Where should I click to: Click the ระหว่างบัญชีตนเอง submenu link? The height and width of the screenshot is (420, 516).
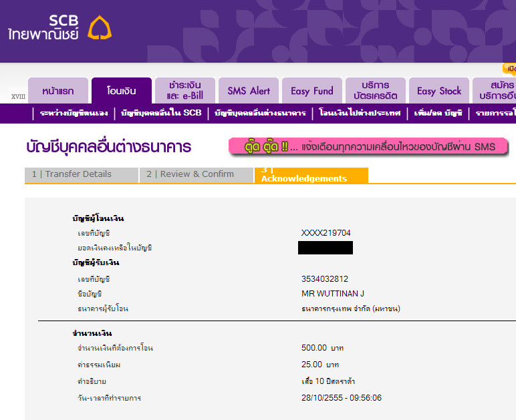pos(74,114)
